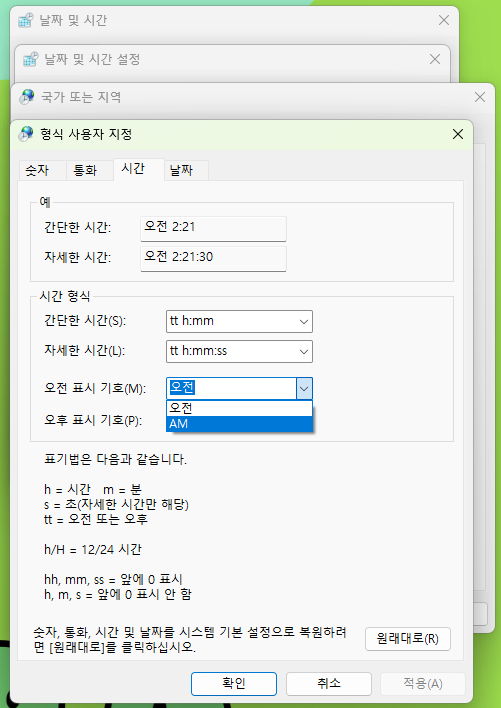Image resolution: width=501 pixels, height=708 pixels.
Task: Click the text tt = 오전 또는 오후
Action: (x=96, y=519)
